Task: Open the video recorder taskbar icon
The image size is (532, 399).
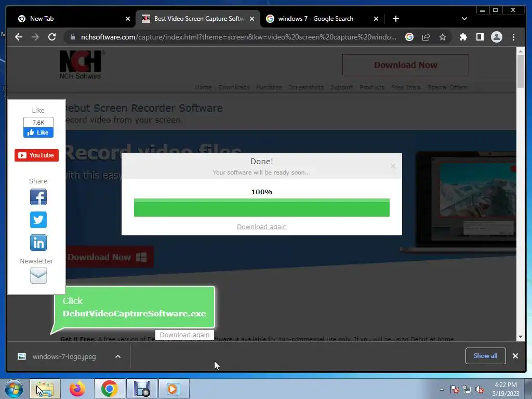Action: pos(141,389)
